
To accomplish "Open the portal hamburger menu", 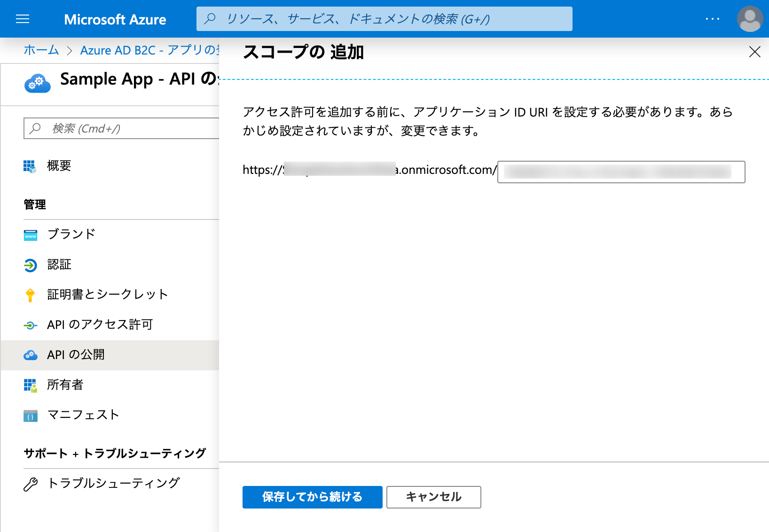I will tap(23, 19).
